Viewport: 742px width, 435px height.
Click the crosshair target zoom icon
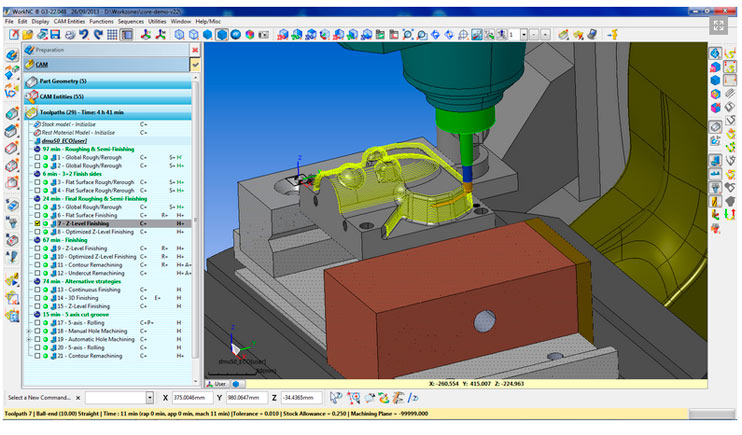point(463,34)
